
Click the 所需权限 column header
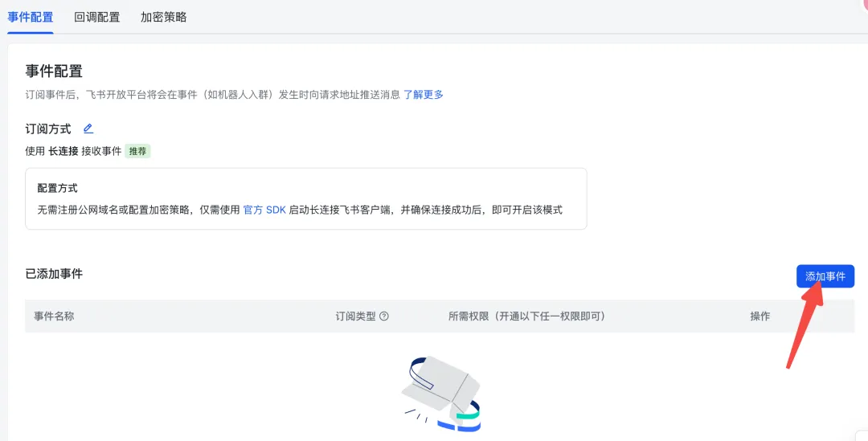pos(526,316)
